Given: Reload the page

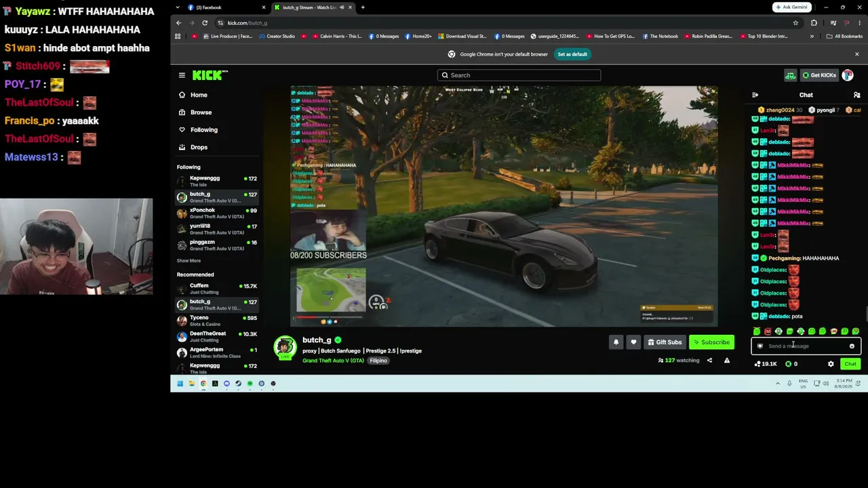Looking at the screenshot, I should [205, 23].
